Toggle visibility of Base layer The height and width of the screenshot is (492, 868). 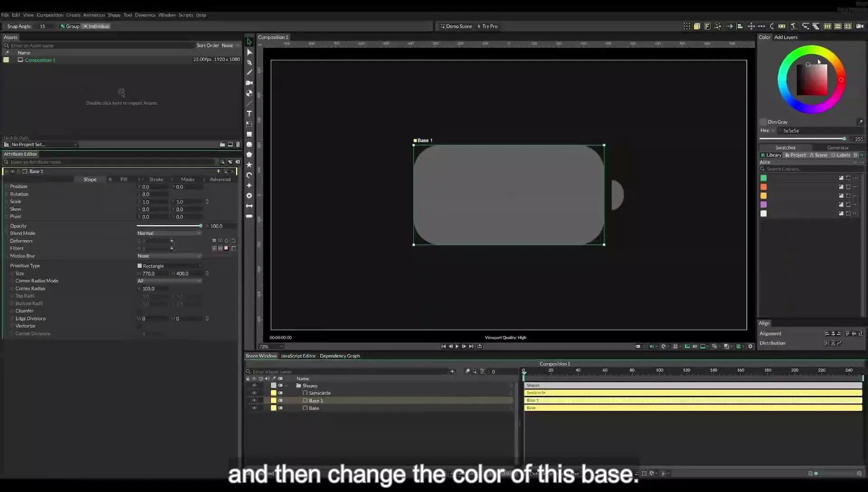pyautogui.click(x=254, y=408)
